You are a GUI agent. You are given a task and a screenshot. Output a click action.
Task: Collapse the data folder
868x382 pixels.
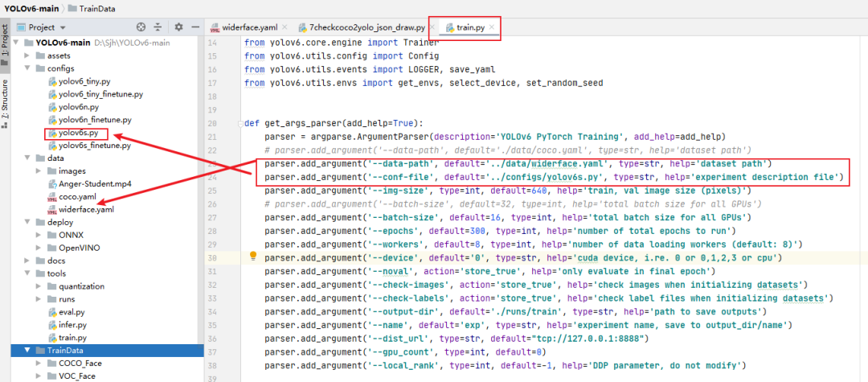click(27, 158)
